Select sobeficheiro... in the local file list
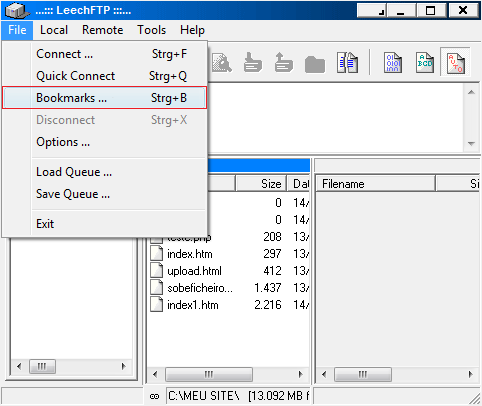The height and width of the screenshot is (406, 482). (200, 288)
